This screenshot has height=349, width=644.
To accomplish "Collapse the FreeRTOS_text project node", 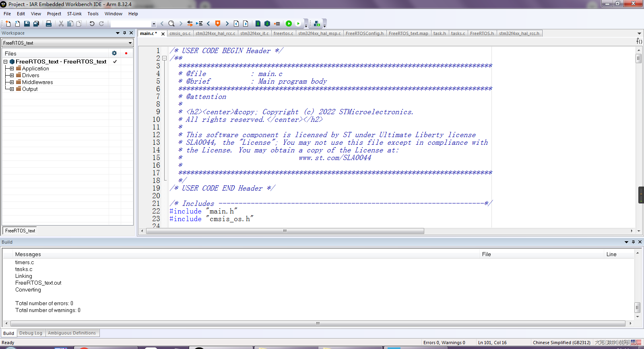I will 6,62.
